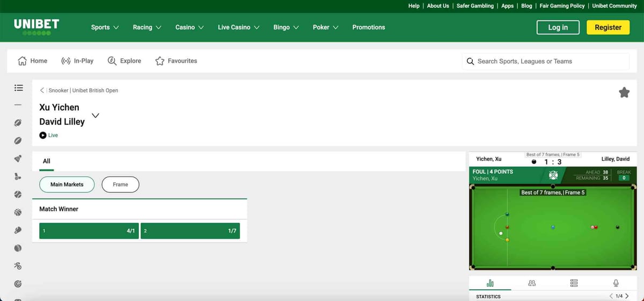Image resolution: width=644 pixels, height=301 pixels.
Task: Bet on player 2 at 1/7
Action: tap(191, 231)
